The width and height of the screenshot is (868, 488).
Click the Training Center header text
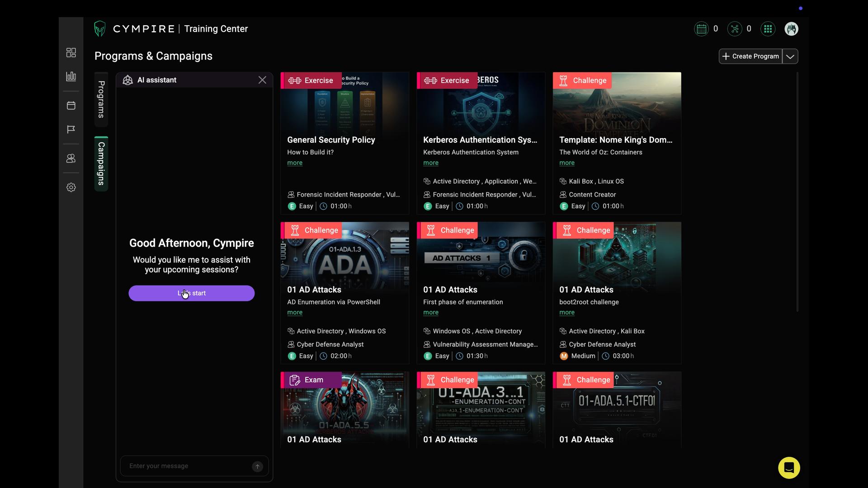tap(216, 29)
